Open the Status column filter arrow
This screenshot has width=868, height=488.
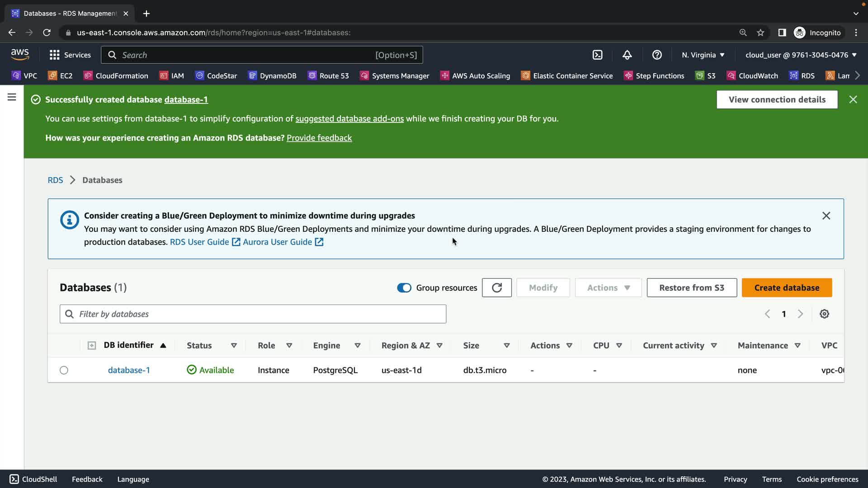[234, 346]
